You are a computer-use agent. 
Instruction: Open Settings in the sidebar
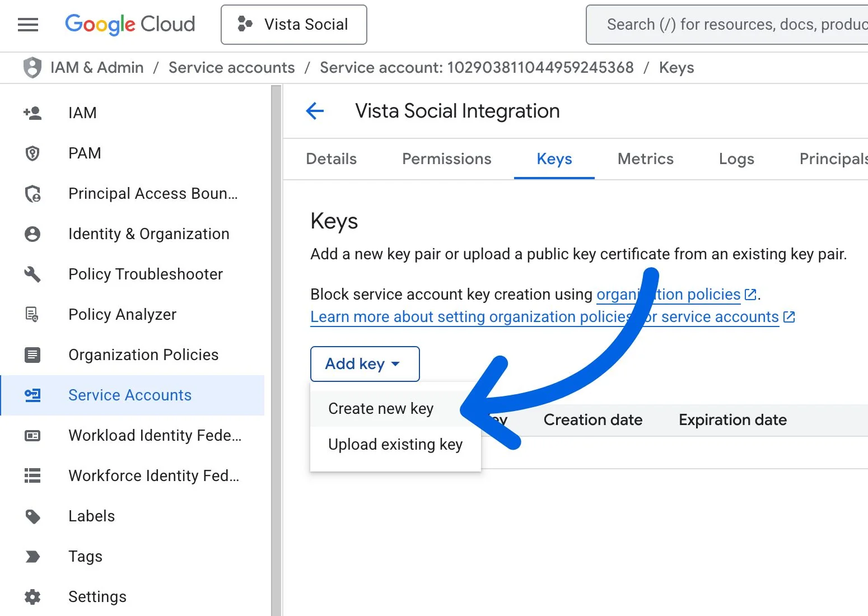pos(132,597)
